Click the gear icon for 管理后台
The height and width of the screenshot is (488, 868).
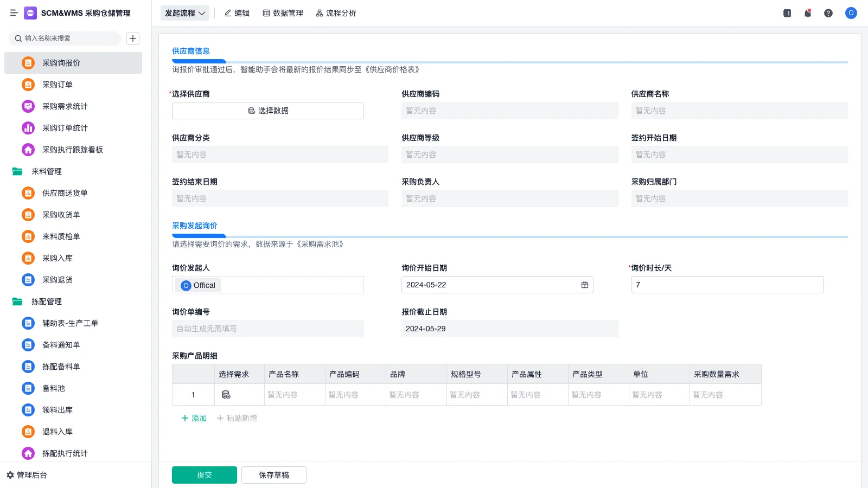pyautogui.click(x=10, y=475)
